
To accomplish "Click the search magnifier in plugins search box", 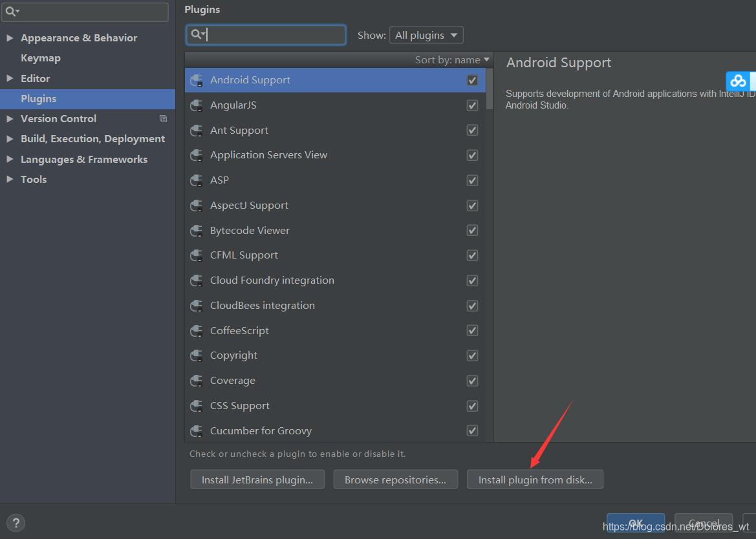I will point(197,34).
